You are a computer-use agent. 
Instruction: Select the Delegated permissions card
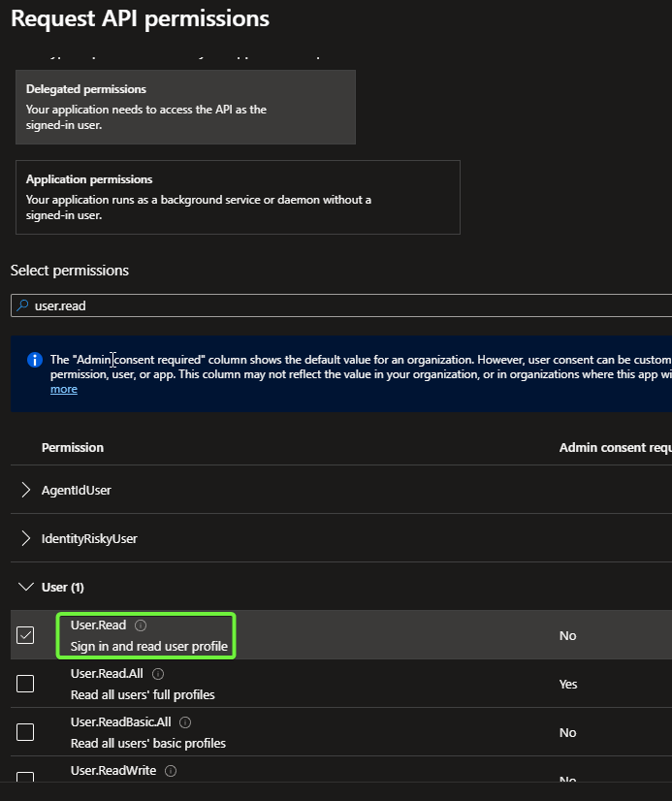[x=185, y=107]
